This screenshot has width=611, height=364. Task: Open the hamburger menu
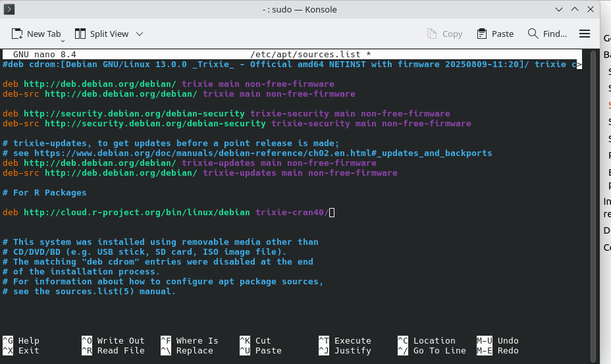(x=584, y=34)
